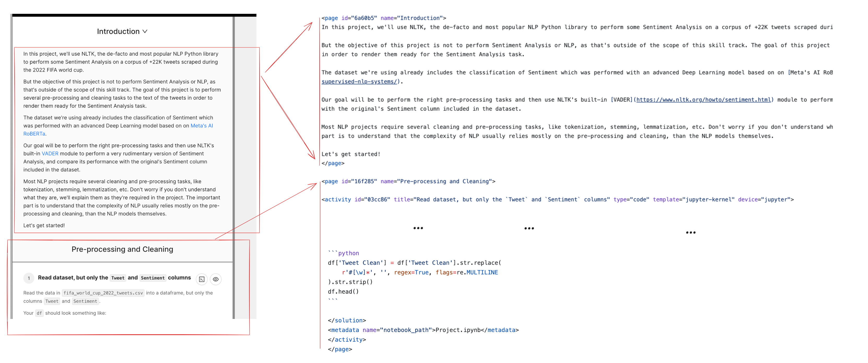The width and height of the screenshot is (868, 363).
Task: Click the activity id="03cc86" tag line
Action: [x=558, y=199]
